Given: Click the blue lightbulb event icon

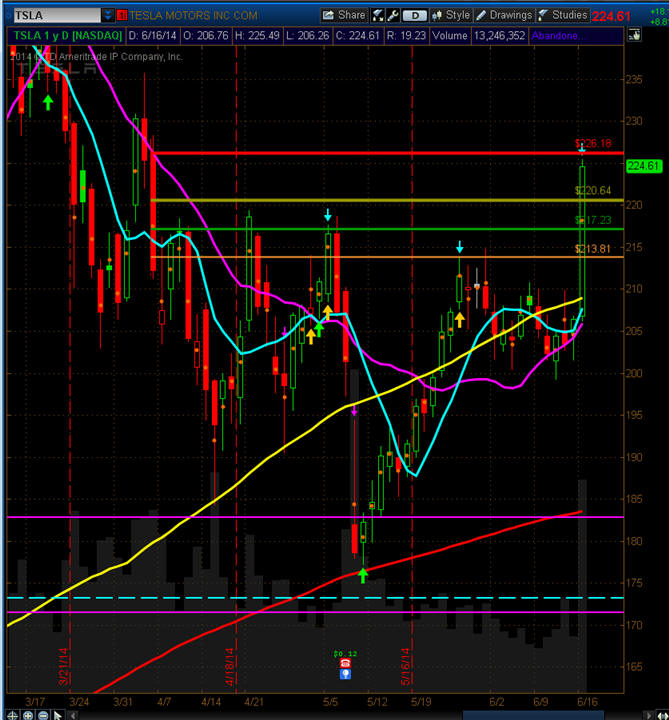Looking at the screenshot, I should click(x=345, y=674).
